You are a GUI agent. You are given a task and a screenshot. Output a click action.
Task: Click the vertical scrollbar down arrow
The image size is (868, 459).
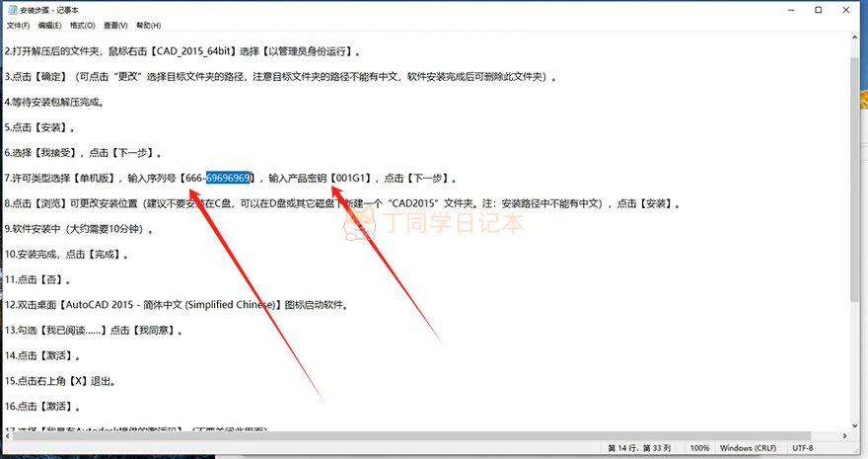pyautogui.click(x=855, y=425)
